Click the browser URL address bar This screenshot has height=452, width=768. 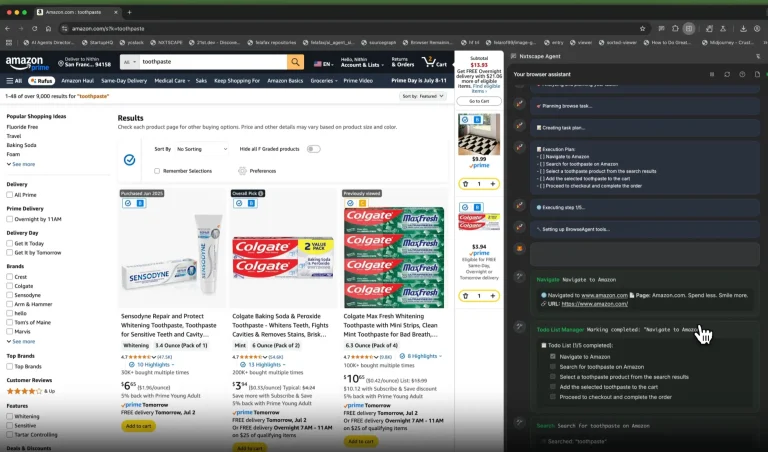tap(348, 28)
